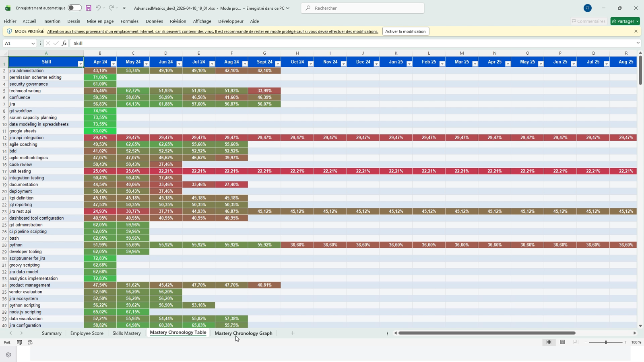Click Activer la modification button
This screenshot has height=362, width=644.
(405, 31)
